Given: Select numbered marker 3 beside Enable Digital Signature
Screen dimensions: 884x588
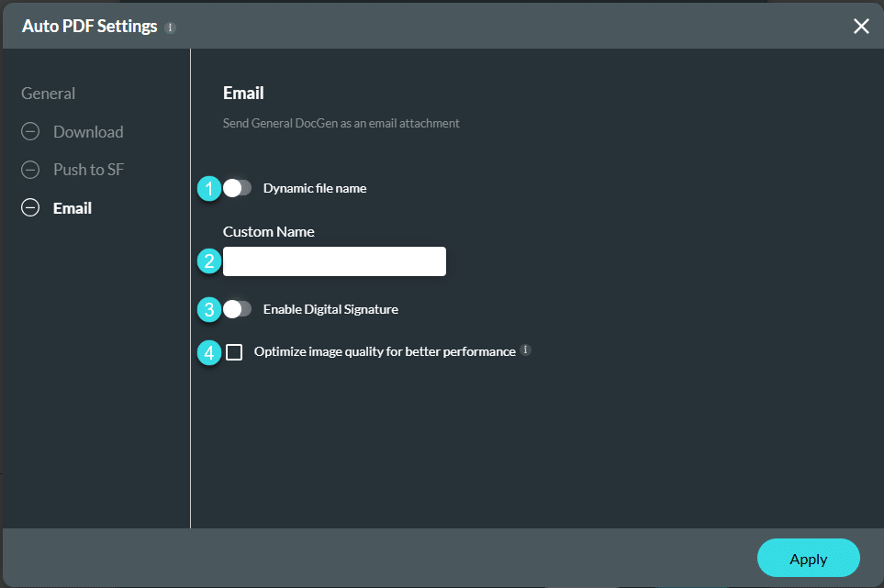Looking at the screenshot, I should [x=208, y=309].
